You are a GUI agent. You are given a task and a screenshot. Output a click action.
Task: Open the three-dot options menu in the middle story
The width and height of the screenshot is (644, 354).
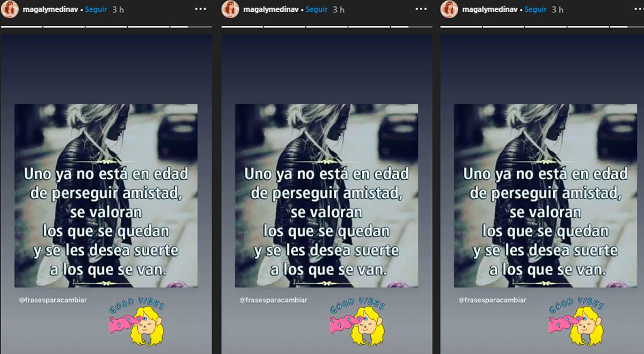(x=420, y=10)
